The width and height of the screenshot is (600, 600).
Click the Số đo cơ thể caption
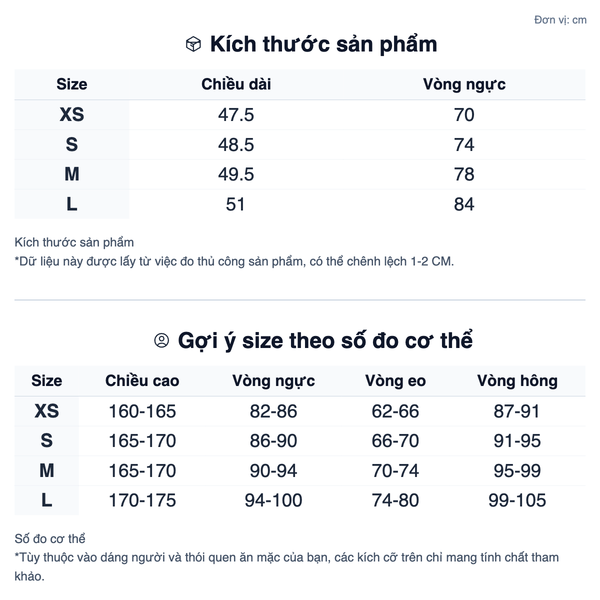click(x=50, y=537)
